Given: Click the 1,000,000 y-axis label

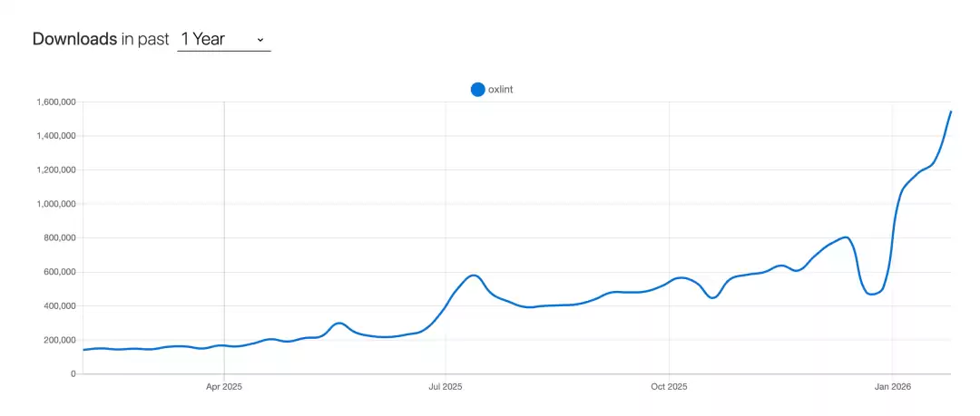Looking at the screenshot, I should tap(55, 204).
